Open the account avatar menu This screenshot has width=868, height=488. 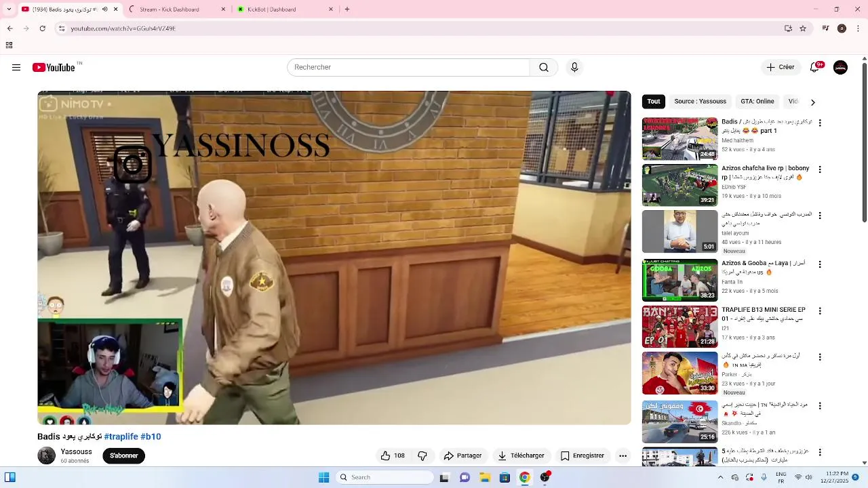840,67
